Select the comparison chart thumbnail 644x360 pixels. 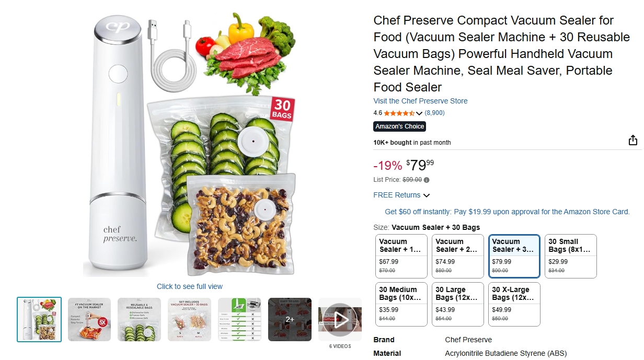(239, 319)
